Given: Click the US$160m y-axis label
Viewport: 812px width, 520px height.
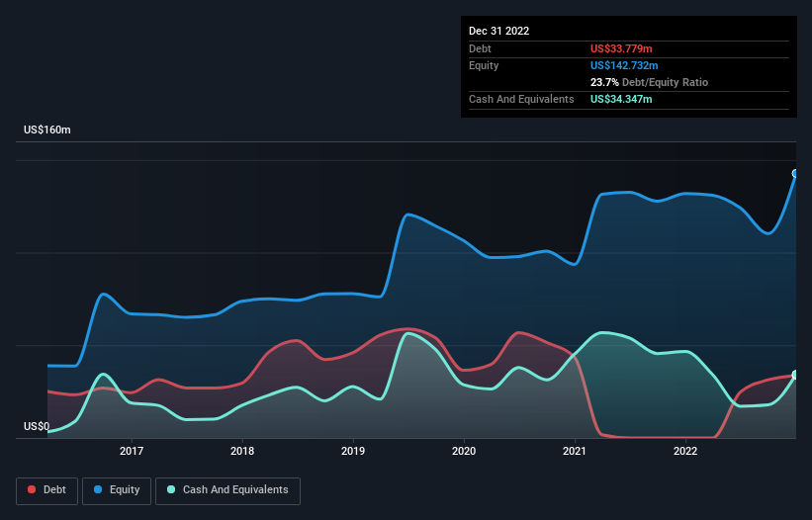Looking at the screenshot, I should tap(47, 130).
